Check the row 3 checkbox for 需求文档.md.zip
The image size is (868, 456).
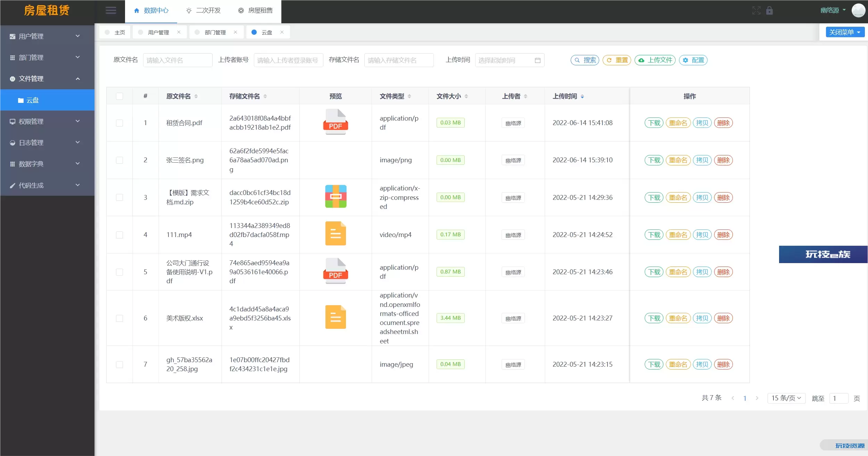[x=119, y=197]
